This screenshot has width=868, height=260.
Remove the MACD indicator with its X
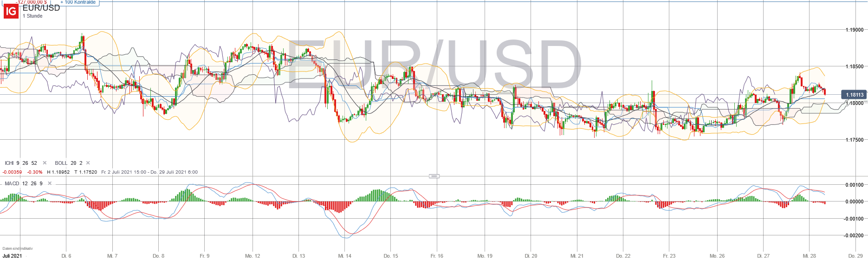50,183
